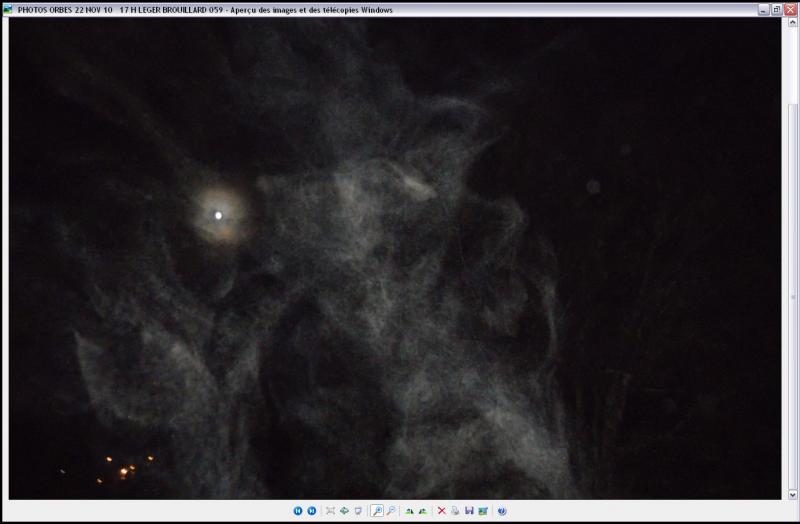This screenshot has width=800, height=524.
Task: Minimize the picture viewer window
Action: [763, 10]
